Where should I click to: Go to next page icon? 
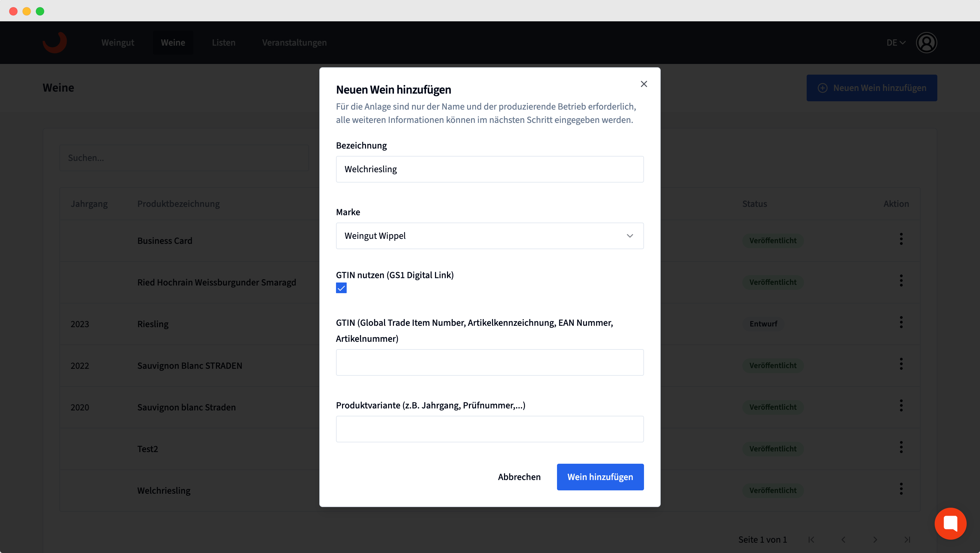[x=875, y=540]
